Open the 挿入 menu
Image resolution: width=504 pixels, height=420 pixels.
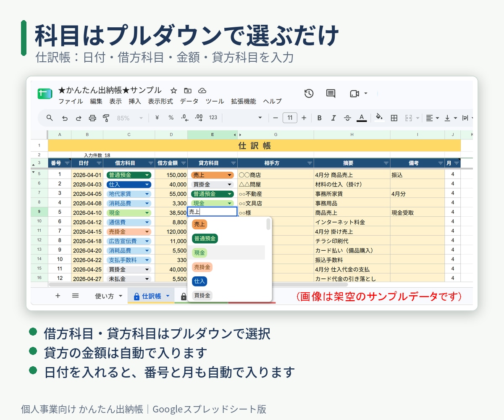click(135, 101)
